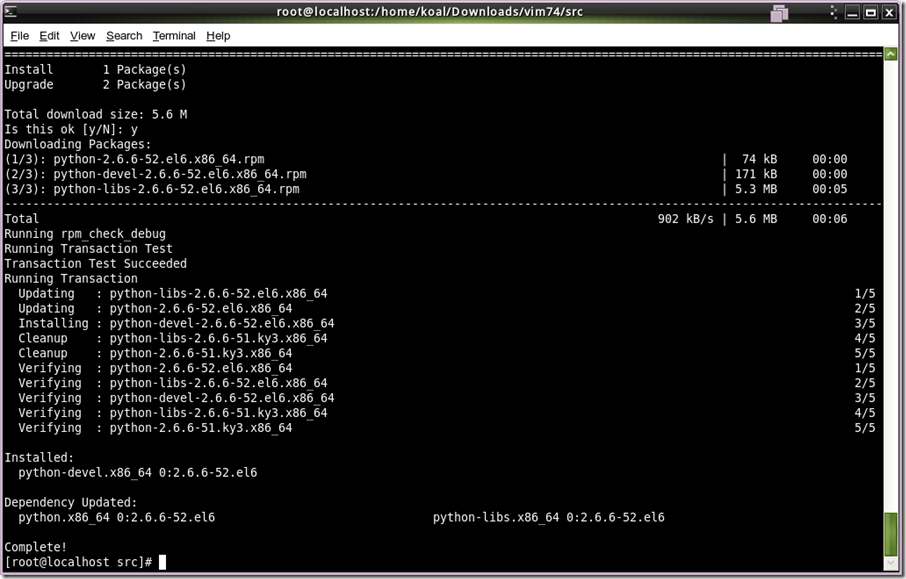Click '902 kB/s' total speed value
Viewport: 906px width, 579px height.
tap(685, 219)
